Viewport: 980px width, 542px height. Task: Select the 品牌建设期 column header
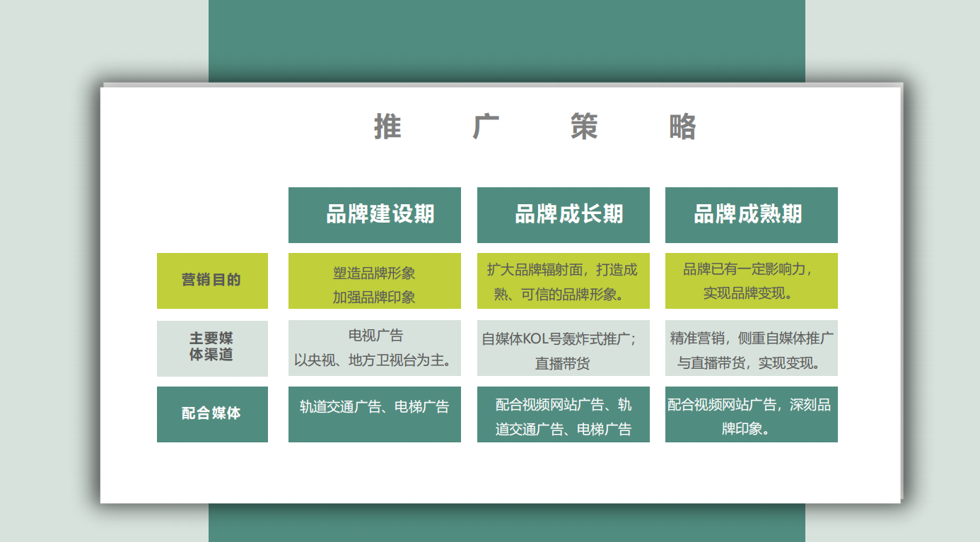375,215
